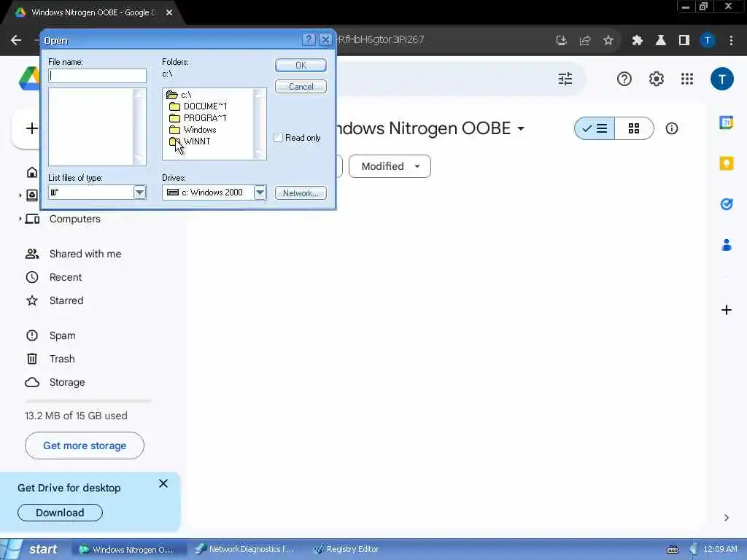Open Google Keep side panel icon
Screen dimensions: 747x560
[726, 163]
